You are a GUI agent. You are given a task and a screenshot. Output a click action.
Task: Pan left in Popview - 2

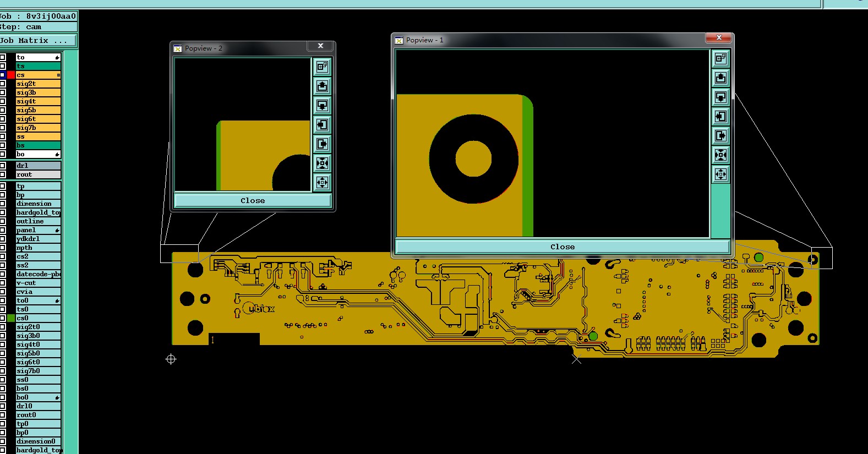tap(322, 124)
